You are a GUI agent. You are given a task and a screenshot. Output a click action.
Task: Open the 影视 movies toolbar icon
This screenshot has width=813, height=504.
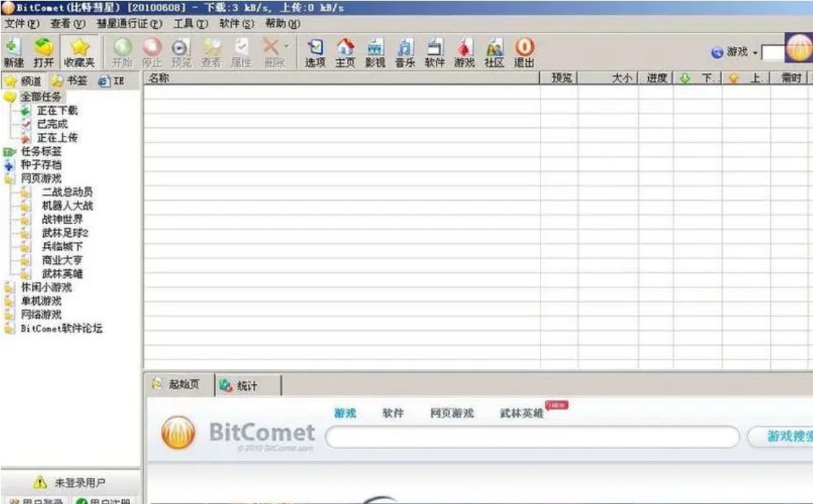375,52
